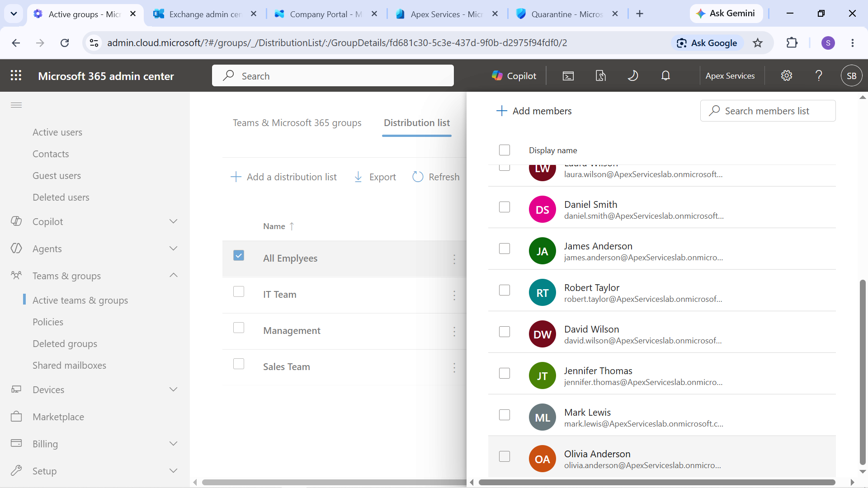Check the Daniel Smith member checkbox
The image size is (868, 488).
505,207
